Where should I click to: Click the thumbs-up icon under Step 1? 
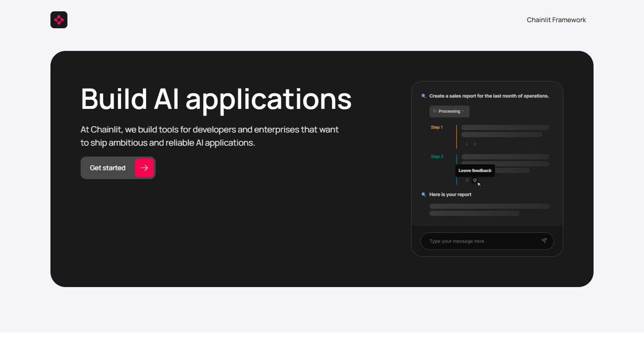[467, 144]
